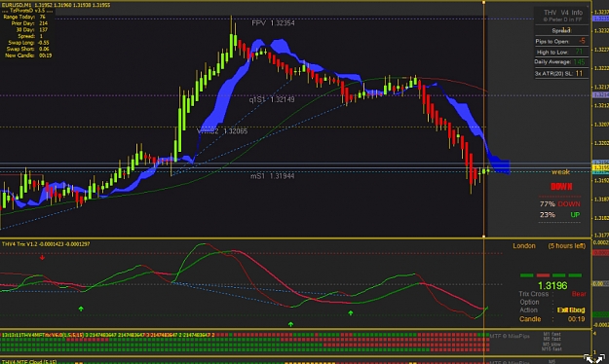The image size is (609, 364).
Task: Click the TzPivotsD v3.5 indicator label
Action: click(27, 11)
